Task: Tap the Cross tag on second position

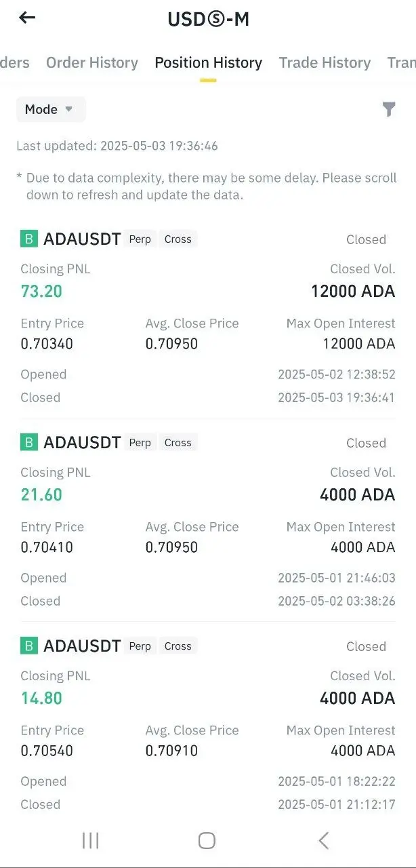Action: coord(178,442)
